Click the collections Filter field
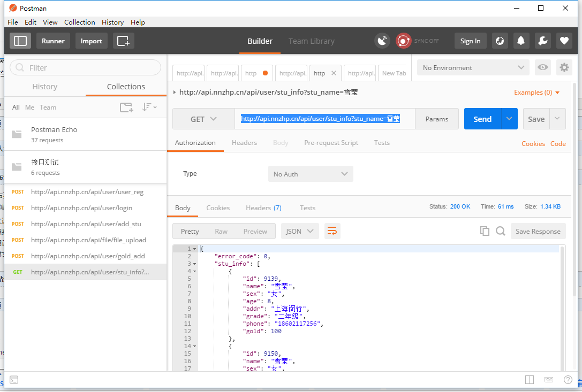Image resolution: width=582 pixels, height=392 pixels. [x=85, y=68]
